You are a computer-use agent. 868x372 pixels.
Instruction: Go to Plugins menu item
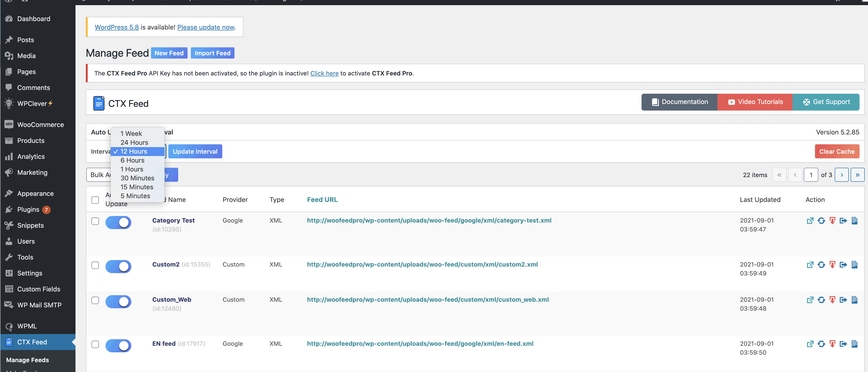tap(38, 209)
